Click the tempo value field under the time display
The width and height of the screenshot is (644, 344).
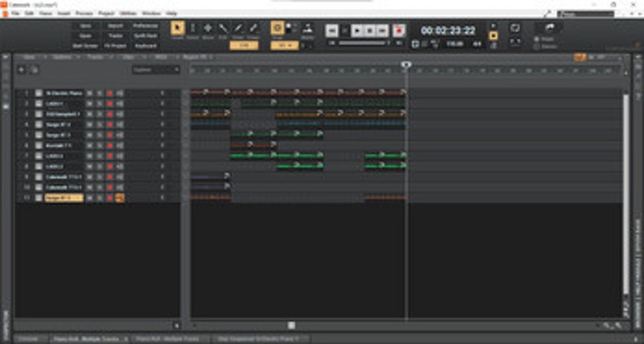(x=455, y=44)
